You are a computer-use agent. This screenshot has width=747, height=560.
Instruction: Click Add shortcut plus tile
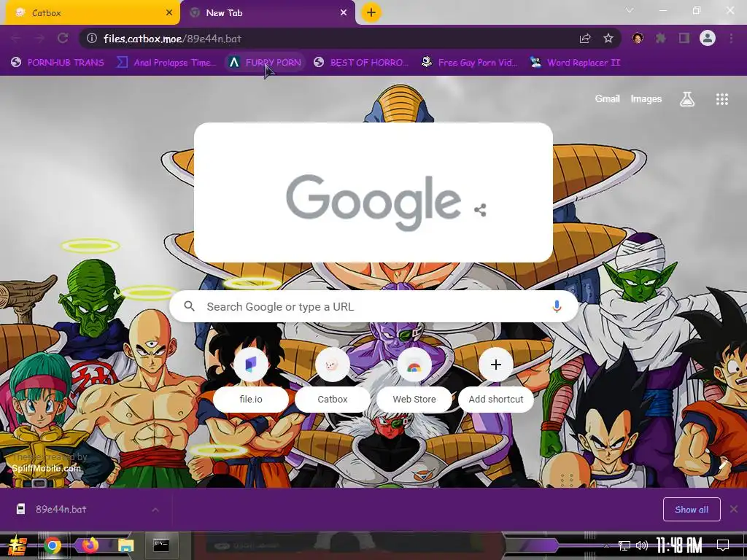point(496,379)
